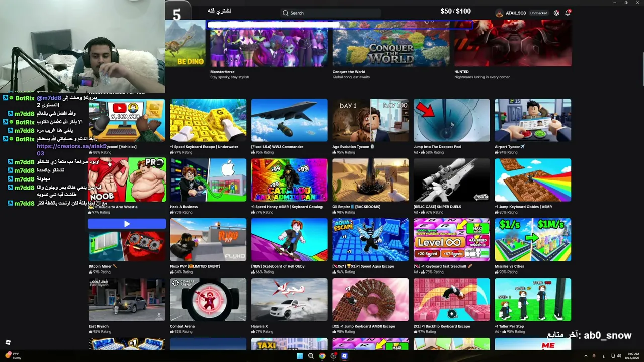644x362 pixels.
Task: Open the weather widget on the taskbar
Action: pyautogui.click(x=13, y=356)
